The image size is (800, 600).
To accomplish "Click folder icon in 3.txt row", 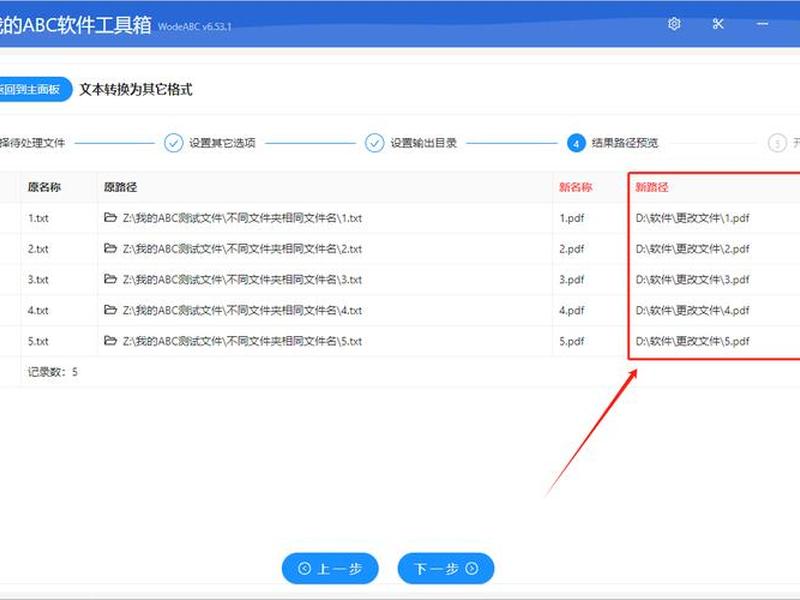I will click(x=110, y=279).
